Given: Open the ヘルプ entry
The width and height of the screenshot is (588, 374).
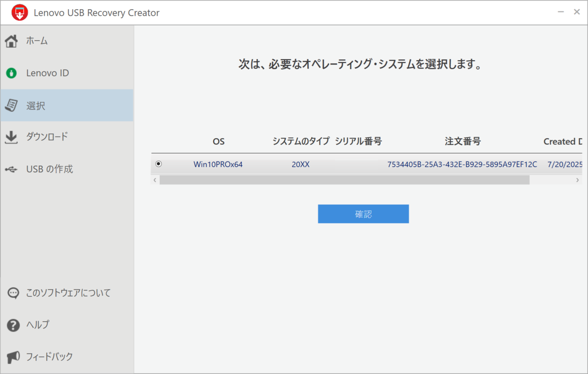Looking at the screenshot, I should (67, 325).
